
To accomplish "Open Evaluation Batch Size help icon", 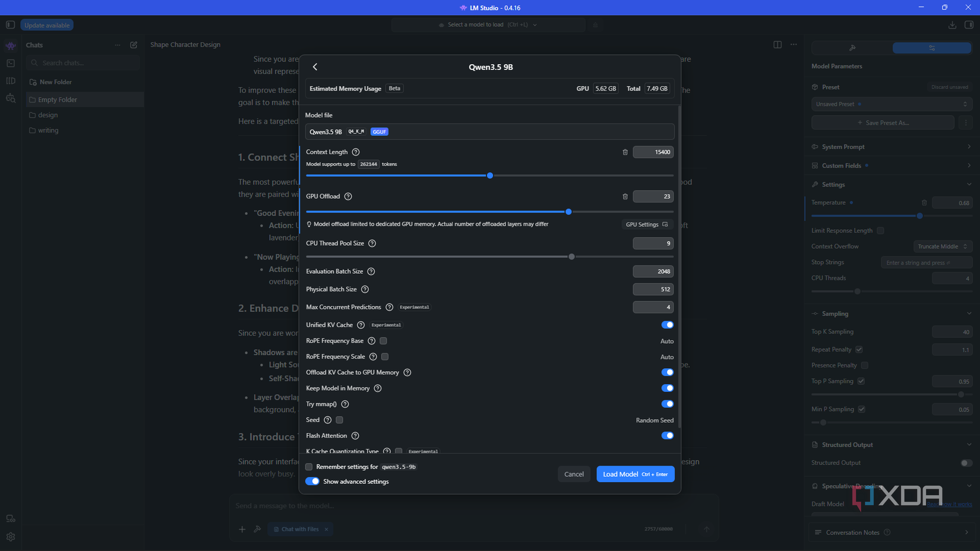I will 371,271.
